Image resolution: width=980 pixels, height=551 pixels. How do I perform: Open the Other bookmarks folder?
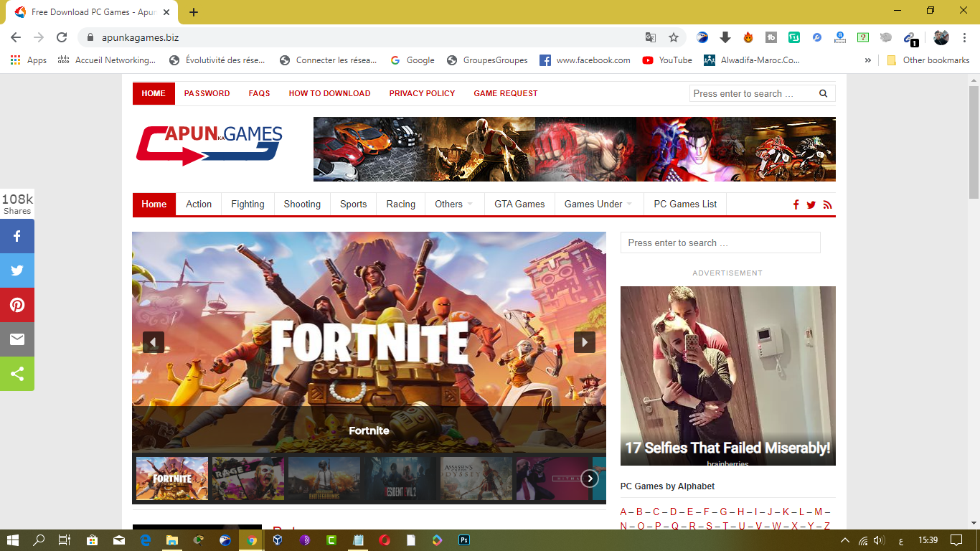pos(928,60)
